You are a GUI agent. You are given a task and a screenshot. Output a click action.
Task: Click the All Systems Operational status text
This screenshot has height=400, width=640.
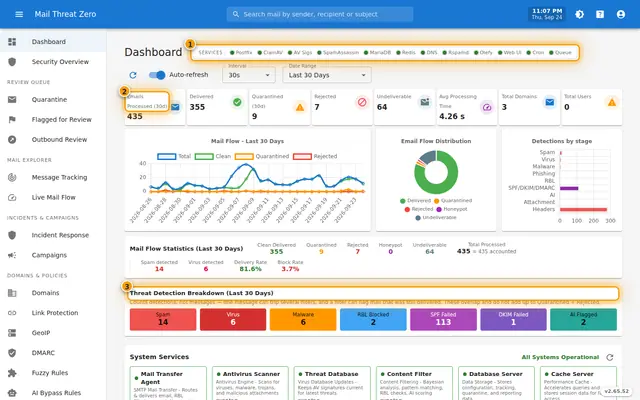560,358
